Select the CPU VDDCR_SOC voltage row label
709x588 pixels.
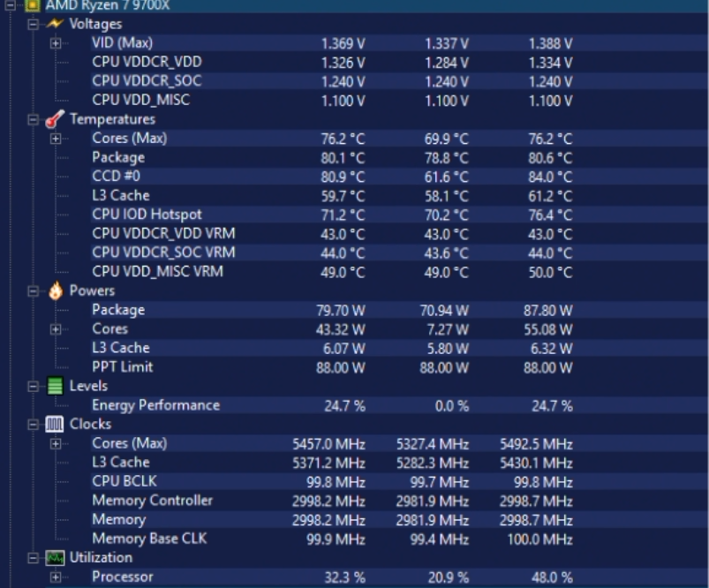147,81
